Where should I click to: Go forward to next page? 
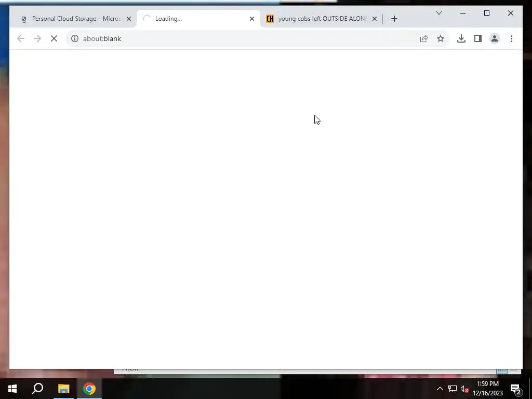37,38
